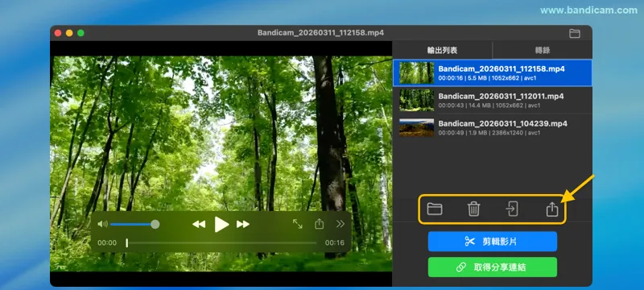Maximize the window with green button
The height and width of the screenshot is (290, 644).
point(81,33)
